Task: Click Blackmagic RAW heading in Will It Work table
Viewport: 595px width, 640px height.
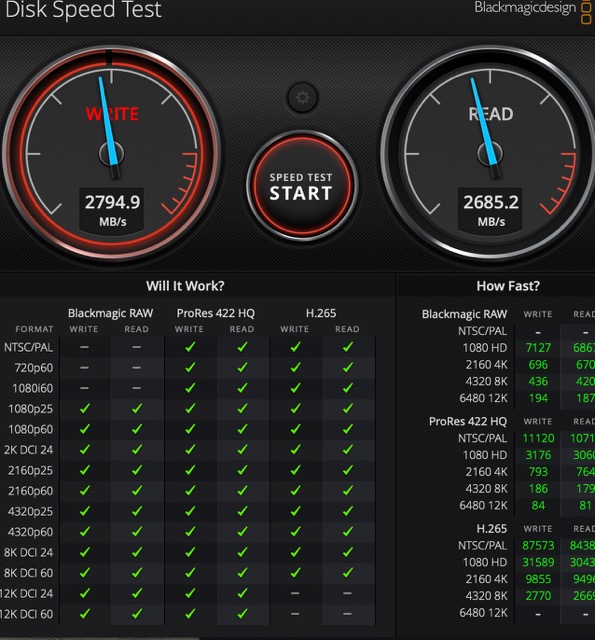Action: pyautogui.click(x=110, y=313)
